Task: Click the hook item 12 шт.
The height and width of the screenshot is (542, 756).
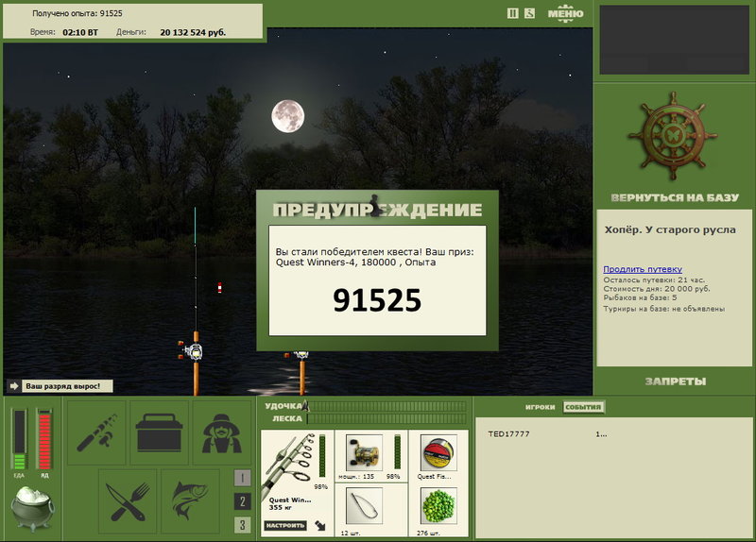Action: 364,506
